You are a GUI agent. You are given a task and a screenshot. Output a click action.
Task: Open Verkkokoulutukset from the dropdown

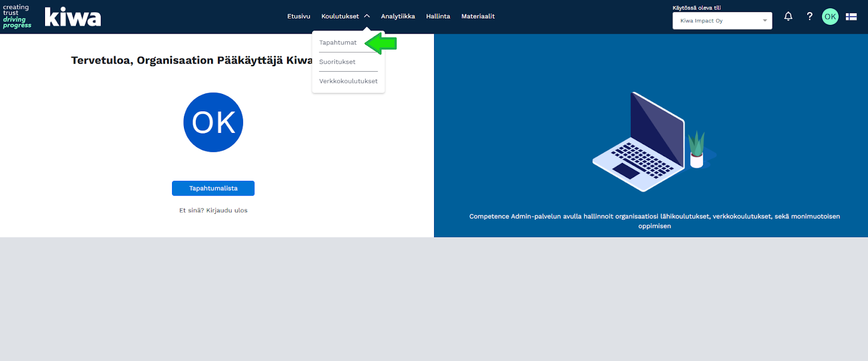tap(348, 81)
